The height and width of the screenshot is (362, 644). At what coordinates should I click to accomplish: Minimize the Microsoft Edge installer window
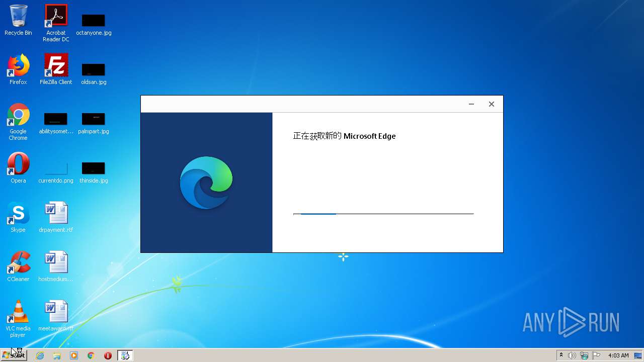tap(471, 104)
